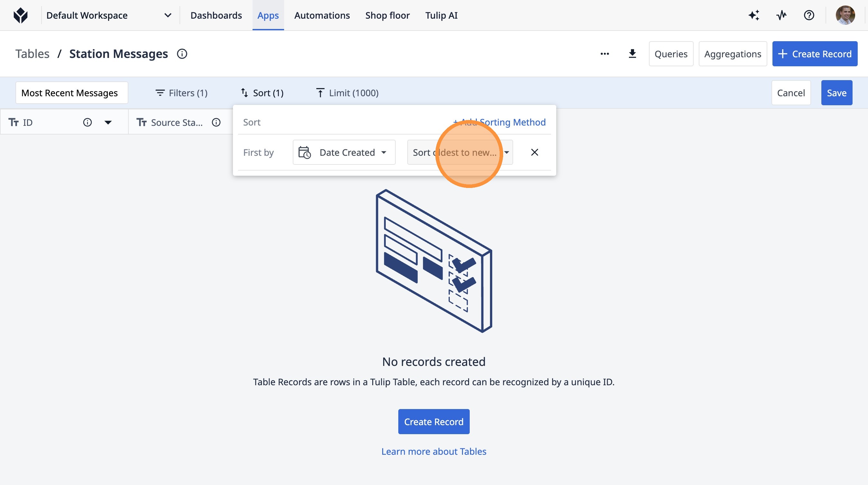Click the Tulip logo home icon
The width and height of the screenshot is (868, 485).
click(21, 15)
